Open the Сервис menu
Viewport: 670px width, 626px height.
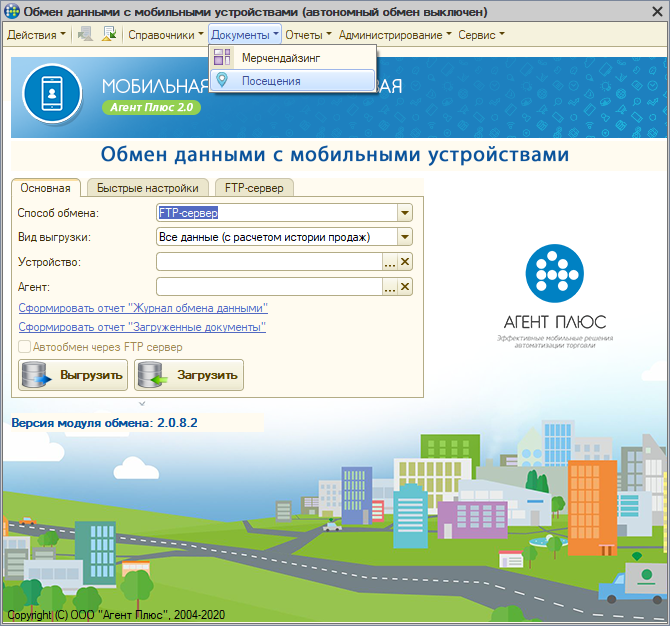(481, 35)
